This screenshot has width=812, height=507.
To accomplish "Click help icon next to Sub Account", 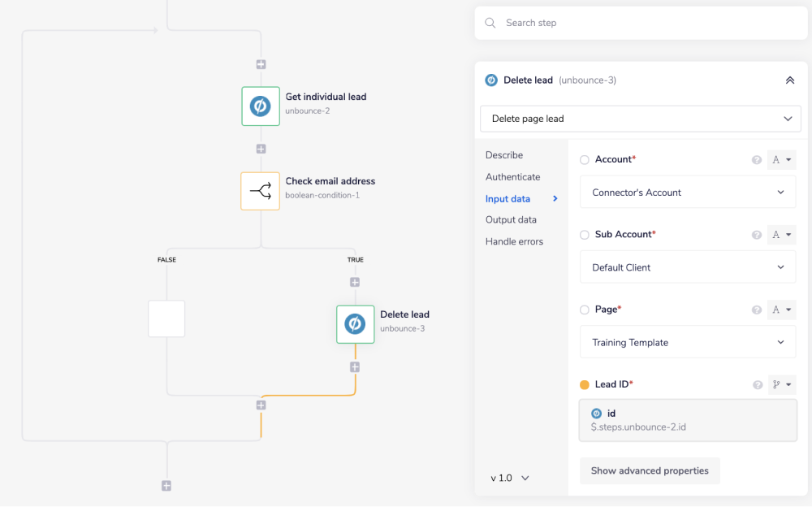I will click(757, 235).
